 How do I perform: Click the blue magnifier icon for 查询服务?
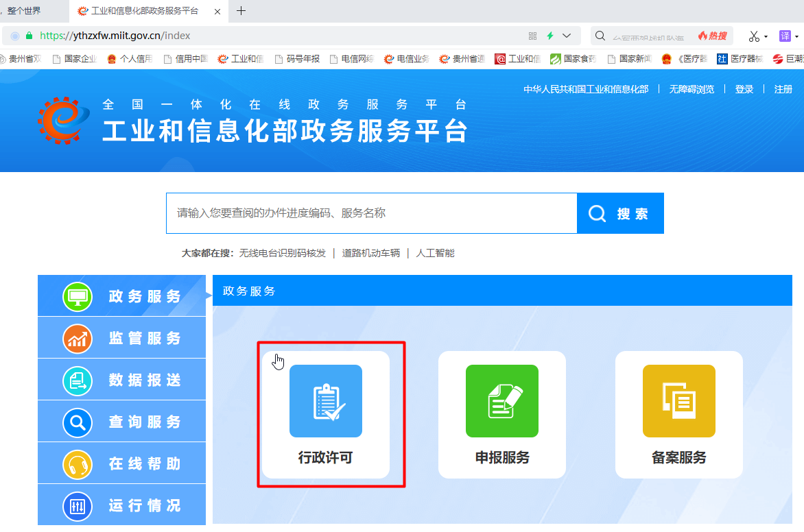(x=78, y=423)
